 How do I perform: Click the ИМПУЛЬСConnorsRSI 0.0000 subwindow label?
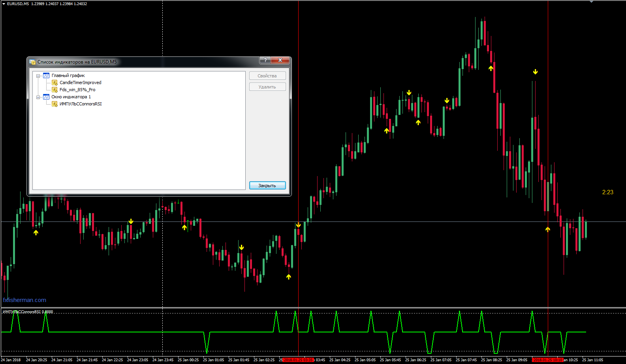pyautogui.click(x=28, y=312)
